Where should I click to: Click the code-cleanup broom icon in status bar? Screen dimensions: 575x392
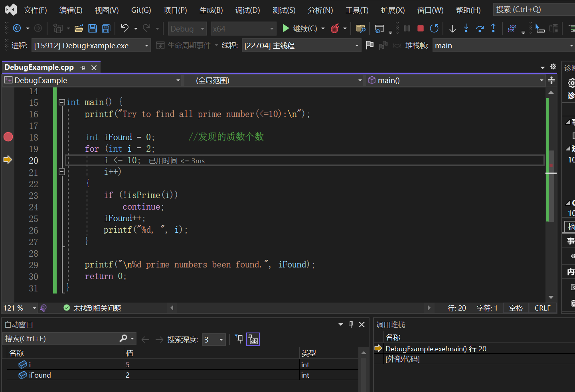43,308
